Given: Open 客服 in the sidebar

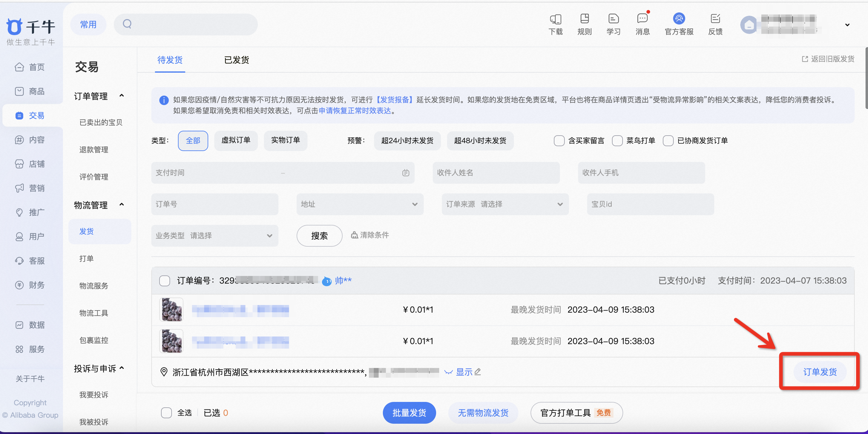Looking at the screenshot, I should (30, 261).
